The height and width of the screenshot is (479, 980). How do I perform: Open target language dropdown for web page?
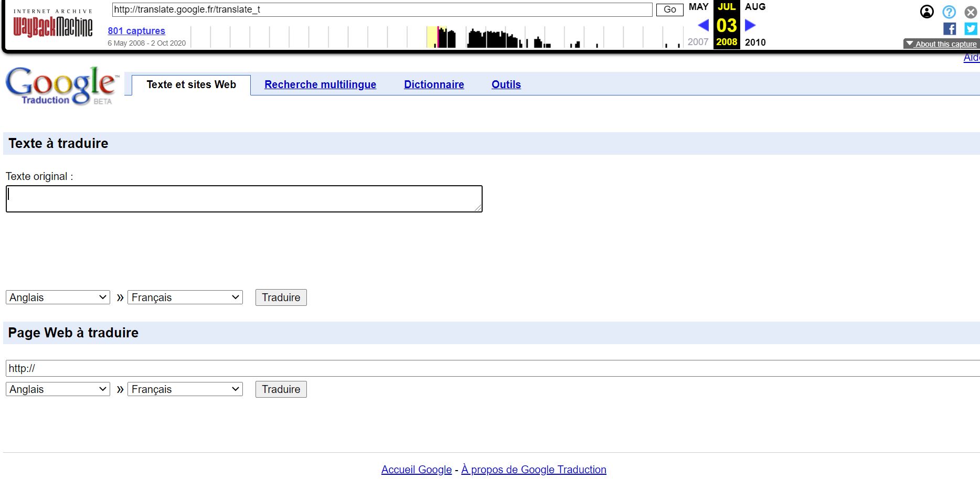(185, 389)
